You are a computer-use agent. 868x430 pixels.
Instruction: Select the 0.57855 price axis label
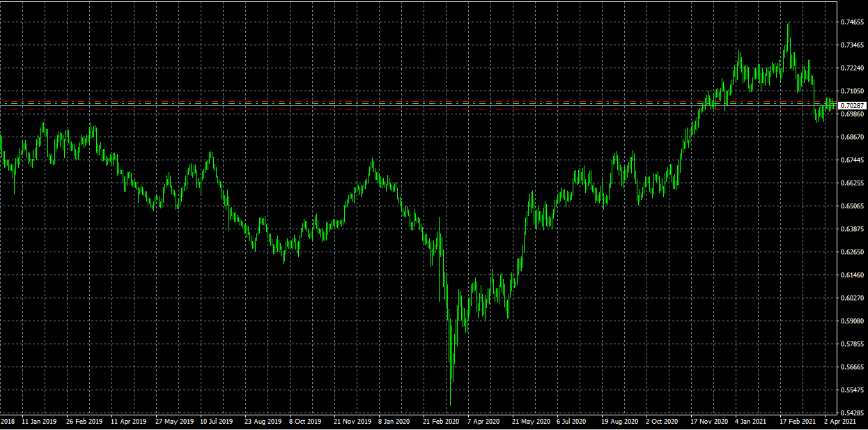tap(852, 344)
